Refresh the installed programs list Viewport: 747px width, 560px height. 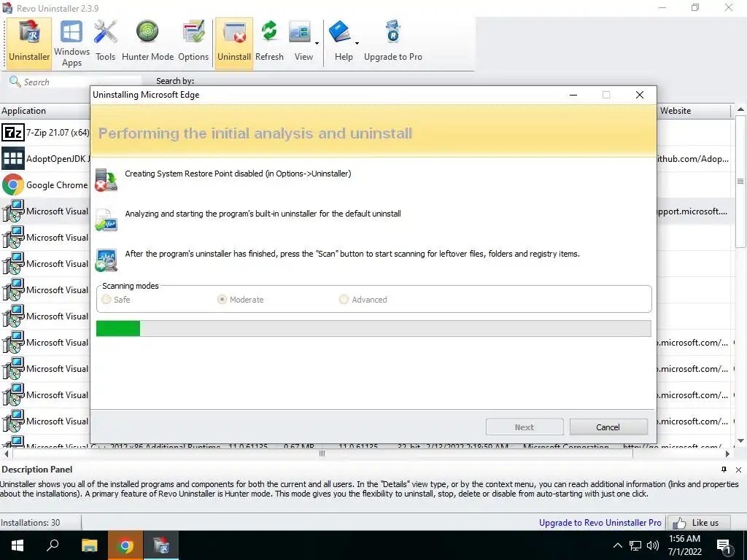269,43
